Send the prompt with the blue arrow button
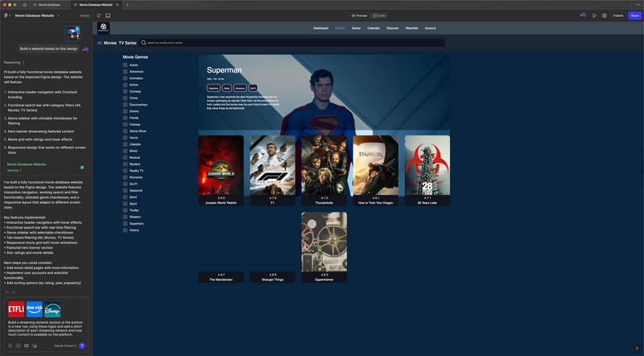The image size is (644, 356). [82, 346]
